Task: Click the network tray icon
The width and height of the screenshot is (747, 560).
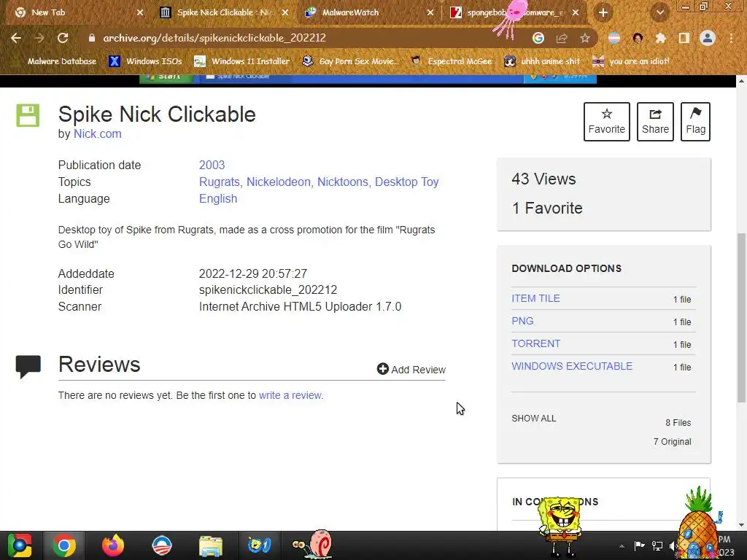Action: click(x=657, y=545)
